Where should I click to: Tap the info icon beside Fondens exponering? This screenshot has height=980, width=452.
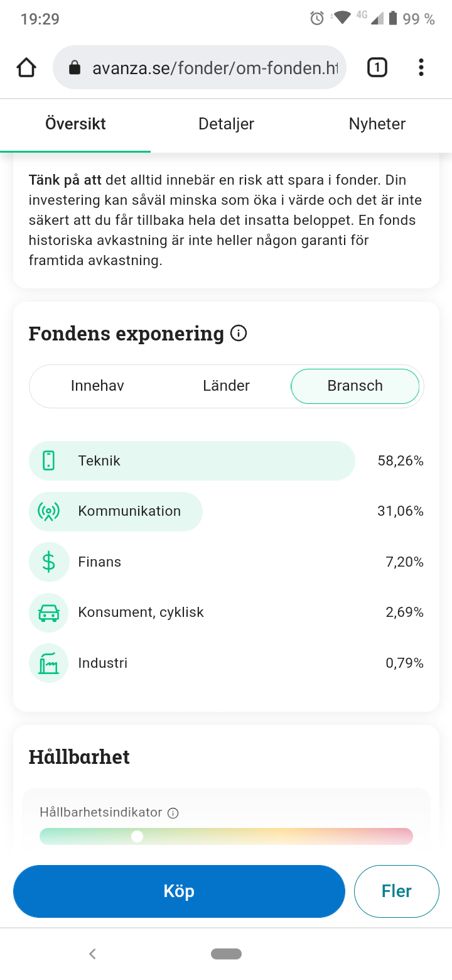[x=239, y=334]
